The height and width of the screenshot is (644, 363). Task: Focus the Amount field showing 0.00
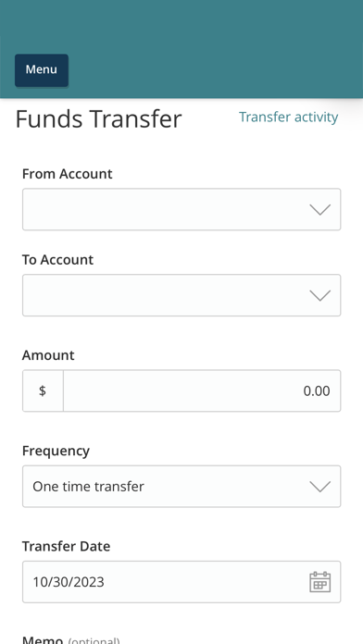(x=202, y=390)
